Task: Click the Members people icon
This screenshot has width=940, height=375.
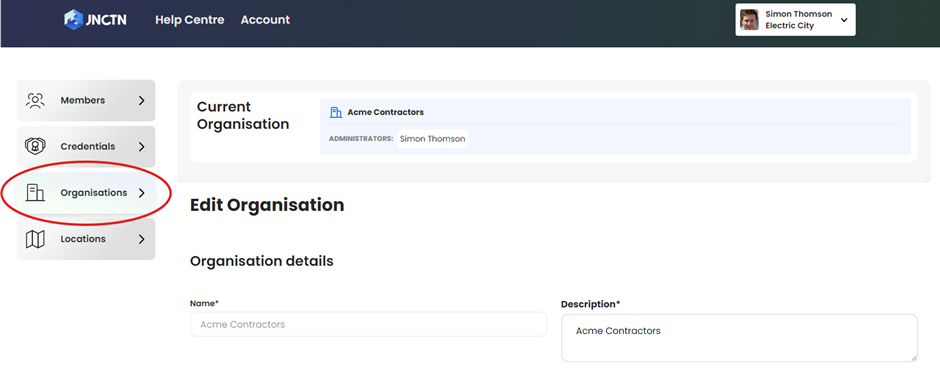Action: click(x=35, y=100)
